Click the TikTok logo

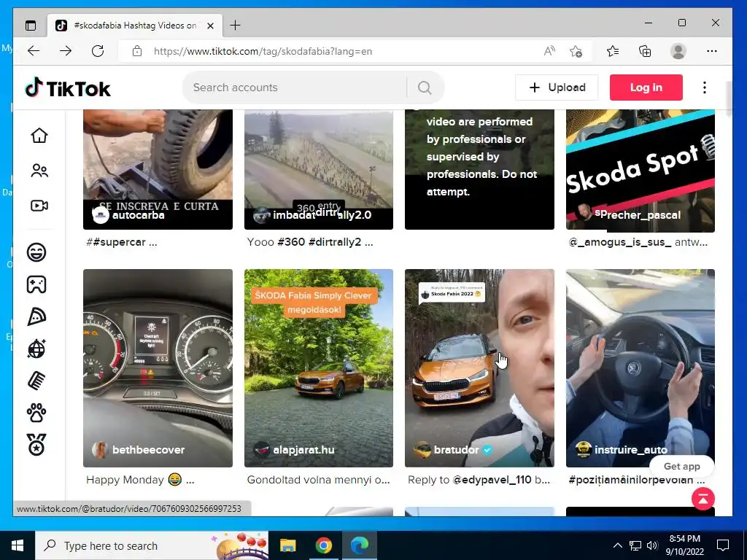(x=68, y=88)
